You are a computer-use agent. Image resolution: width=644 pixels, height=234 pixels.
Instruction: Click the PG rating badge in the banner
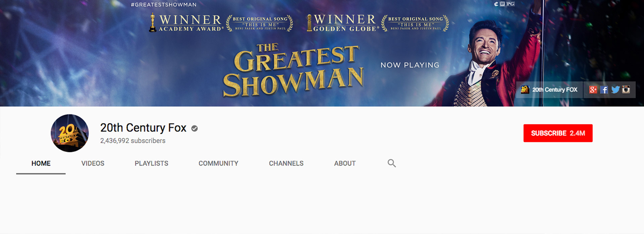click(510, 4)
